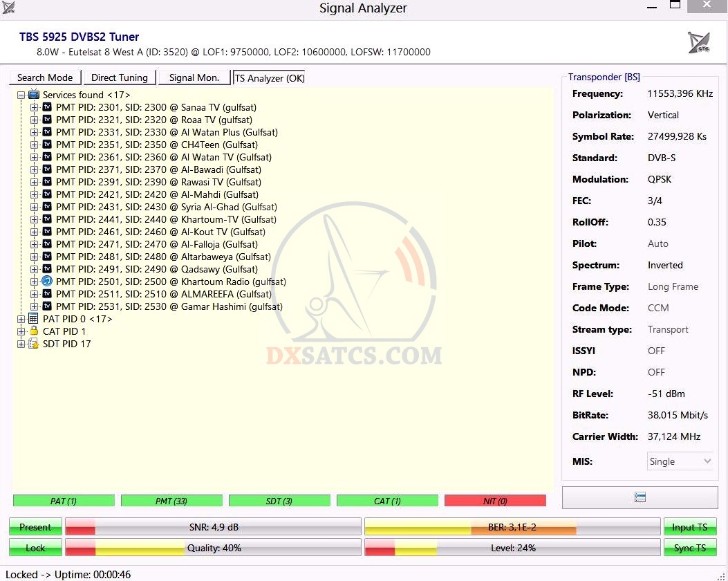Select the Qadsawy (Gulfsat) service row
Viewport: 728px width, 581px height.
156,269
